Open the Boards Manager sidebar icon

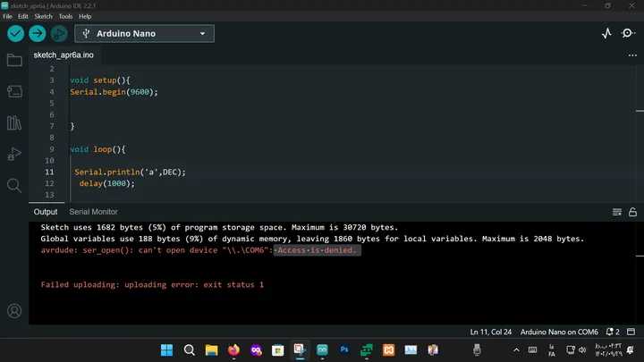[14, 91]
